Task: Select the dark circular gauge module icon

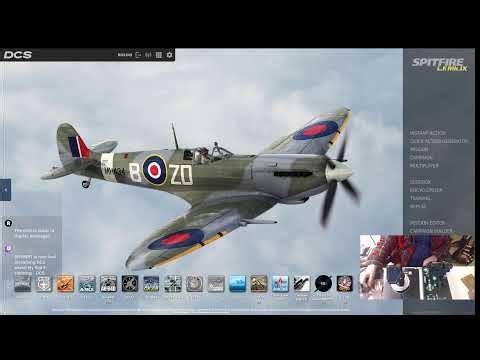Action: click(x=130, y=284)
